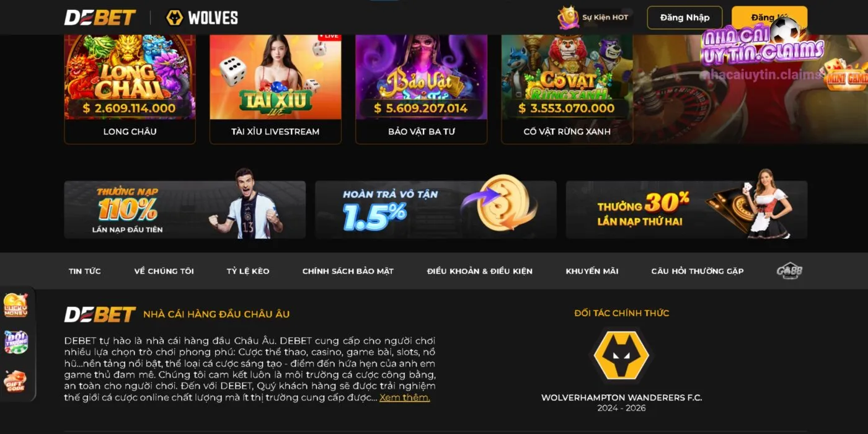This screenshot has width=868, height=434.
Task: Open the Thưởng Nạp 110% promotion banner
Action: [185, 210]
